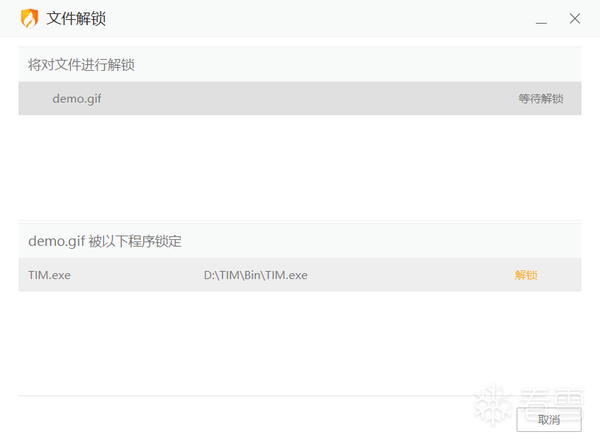600x443 pixels.
Task: Click the orange shield logo icon
Action: click(x=29, y=18)
